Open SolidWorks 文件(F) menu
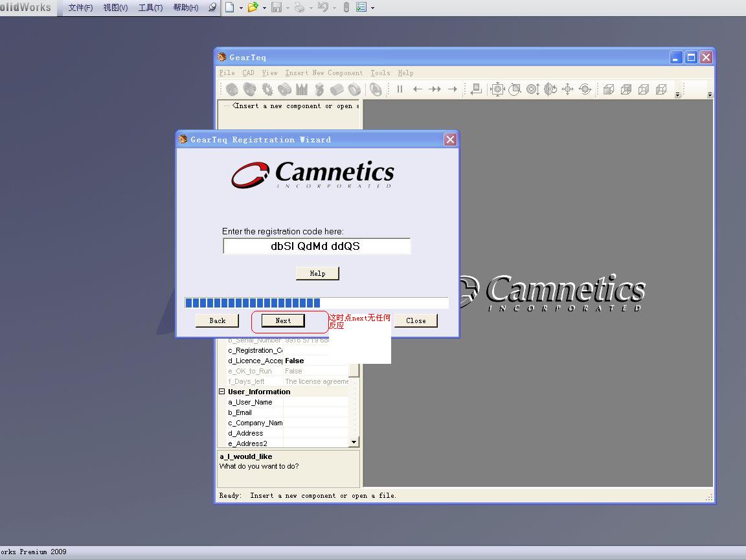This screenshot has height=560, width=746. point(80,8)
